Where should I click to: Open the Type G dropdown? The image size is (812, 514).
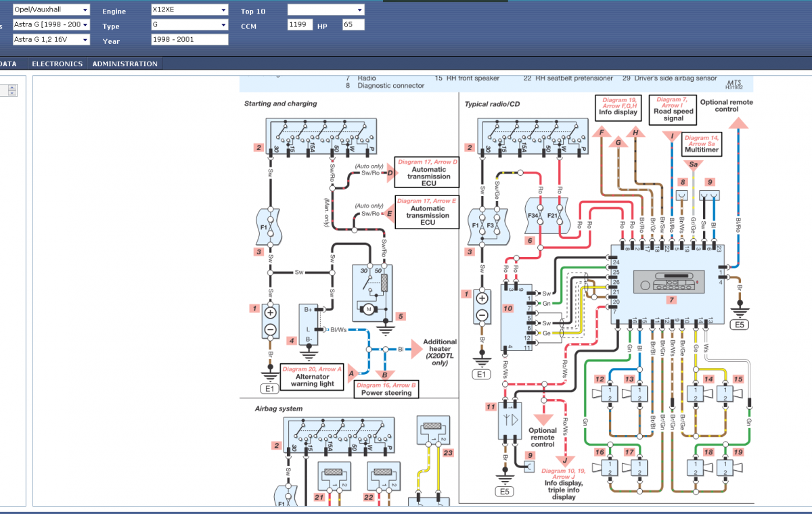pyautogui.click(x=189, y=25)
